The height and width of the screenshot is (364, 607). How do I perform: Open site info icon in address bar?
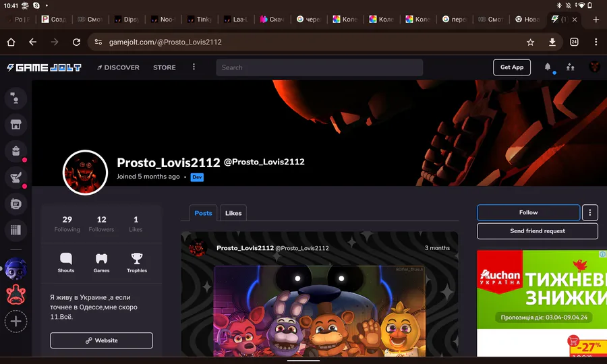pyautogui.click(x=98, y=42)
